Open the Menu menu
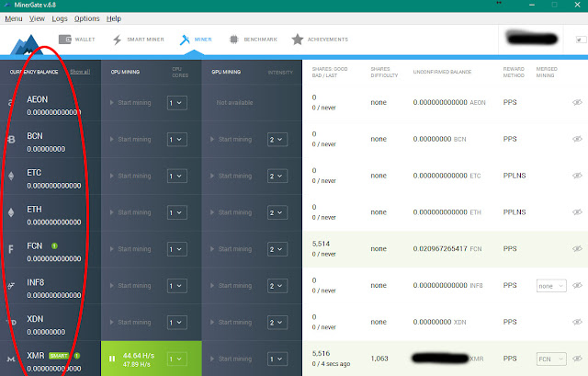 14,18
